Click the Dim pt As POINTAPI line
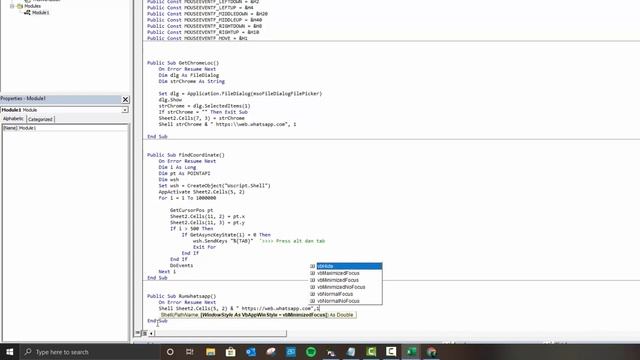Screen dimensions: 640x360 [x=184, y=173]
